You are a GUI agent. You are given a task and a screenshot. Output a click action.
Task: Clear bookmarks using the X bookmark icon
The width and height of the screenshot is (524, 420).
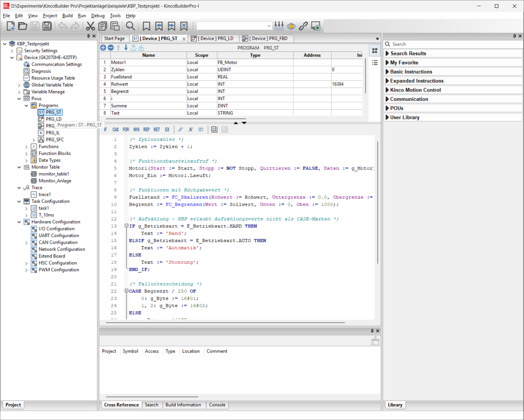click(x=184, y=26)
